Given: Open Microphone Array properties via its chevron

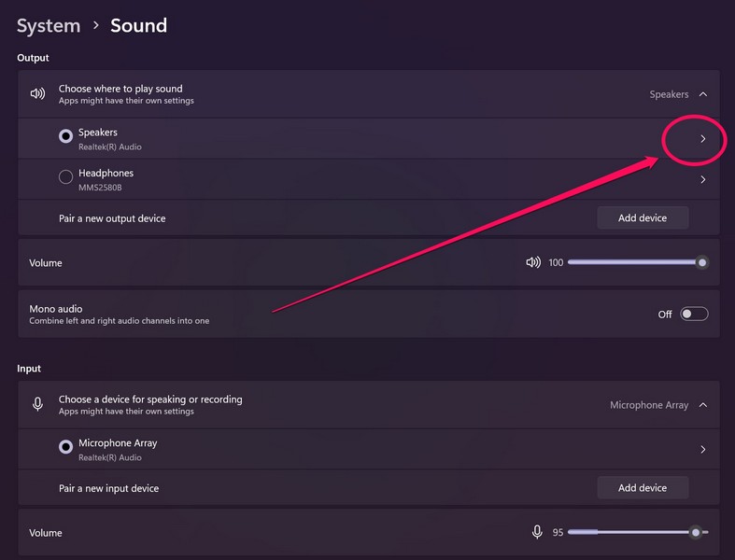Looking at the screenshot, I should tap(702, 449).
